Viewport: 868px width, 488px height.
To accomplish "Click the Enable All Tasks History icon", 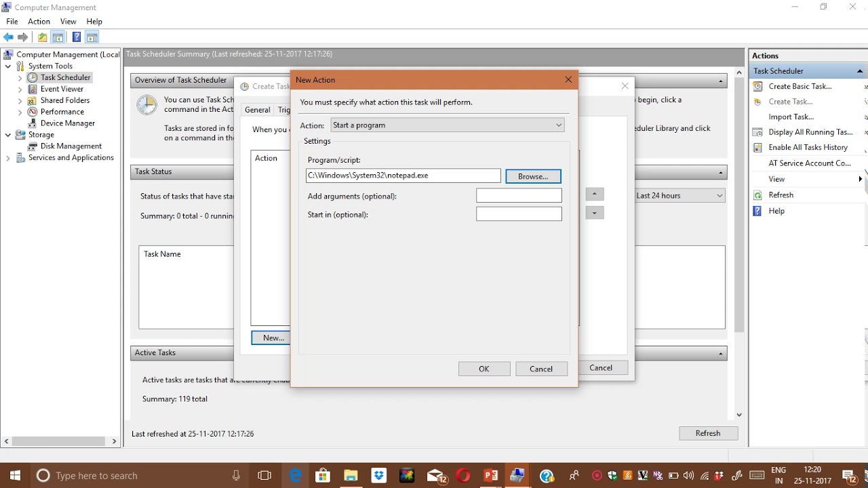I will pos(758,147).
